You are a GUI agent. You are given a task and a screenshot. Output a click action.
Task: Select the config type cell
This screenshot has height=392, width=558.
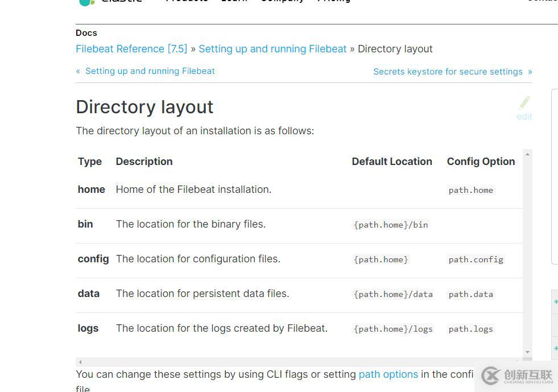tap(93, 259)
